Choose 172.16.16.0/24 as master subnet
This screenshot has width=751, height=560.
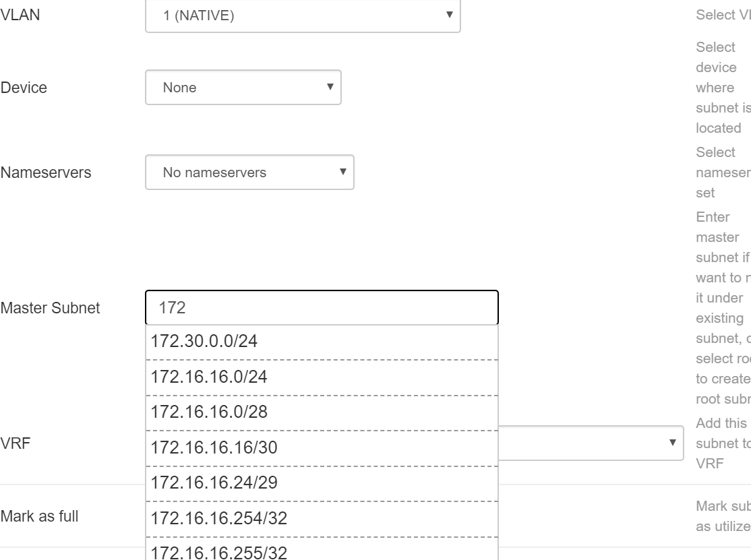(x=270, y=377)
